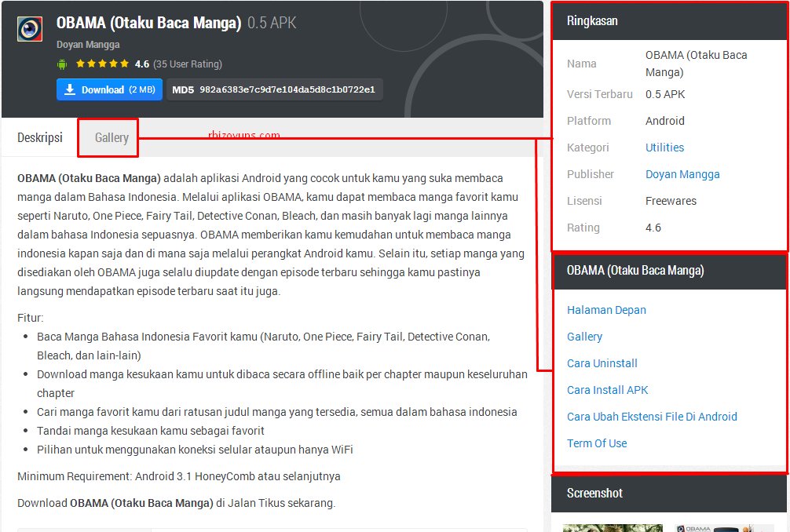Click the Platform value Android
790x532 pixels.
pyautogui.click(x=664, y=121)
